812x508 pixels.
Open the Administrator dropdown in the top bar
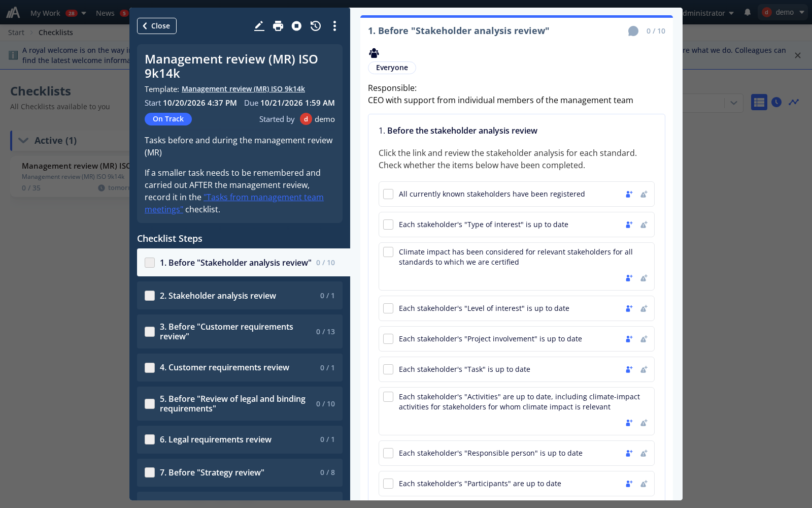click(708, 13)
